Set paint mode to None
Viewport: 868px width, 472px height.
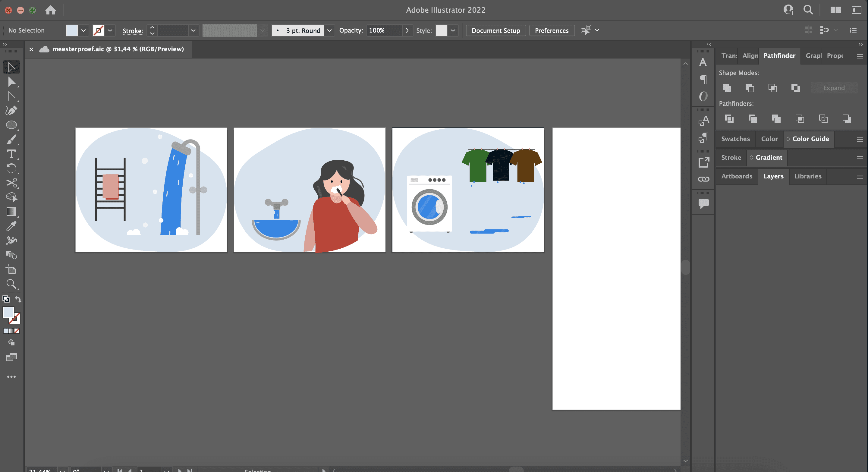17,331
